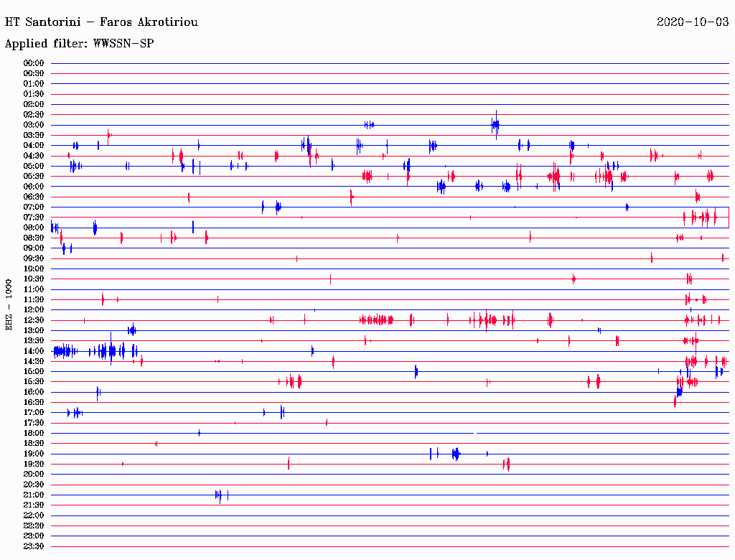Select the 19:30 time label
The height and width of the screenshot is (560, 735).
[x=33, y=465]
